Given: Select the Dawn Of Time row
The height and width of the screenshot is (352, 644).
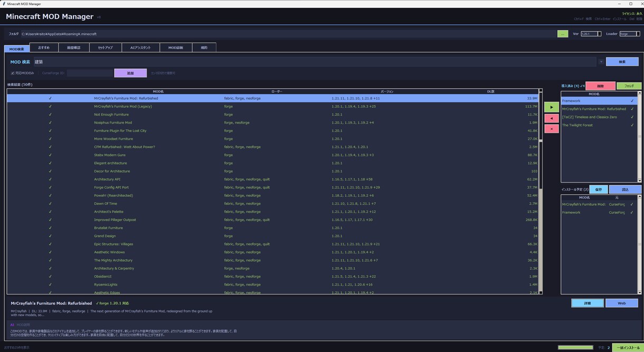Looking at the screenshot, I should tap(273, 204).
